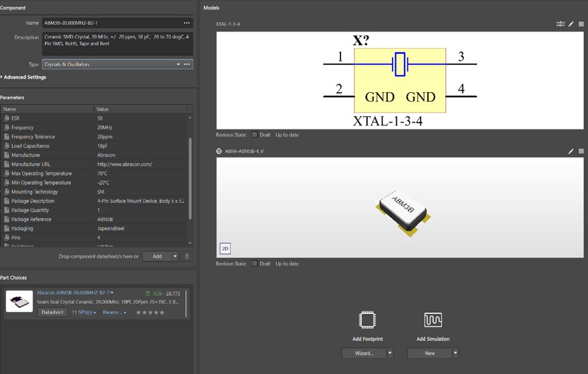Open the New dropdown arrow under Add Simulation

[455, 353]
